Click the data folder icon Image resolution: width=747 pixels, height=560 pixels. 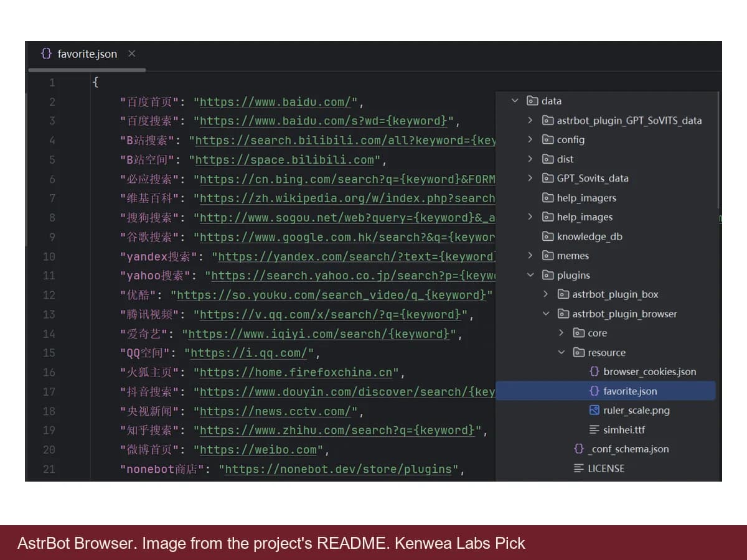[532, 101]
